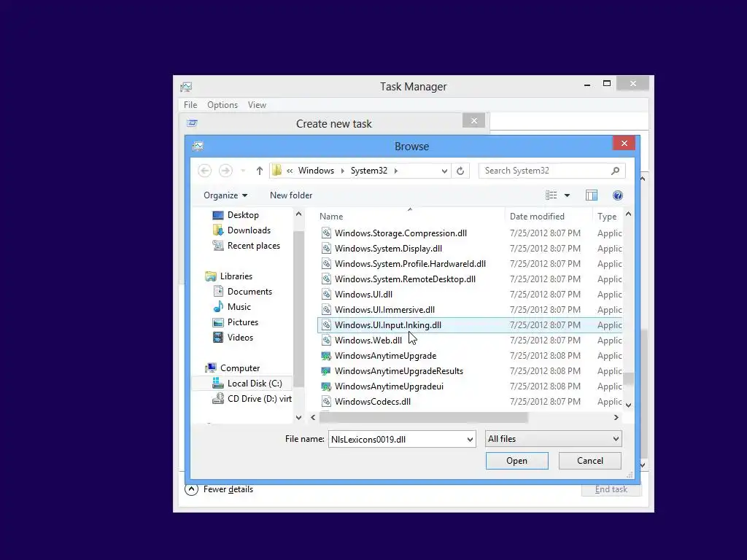
Task: Select Windows.UI.dll in the list
Action: pyautogui.click(x=469, y=295)
